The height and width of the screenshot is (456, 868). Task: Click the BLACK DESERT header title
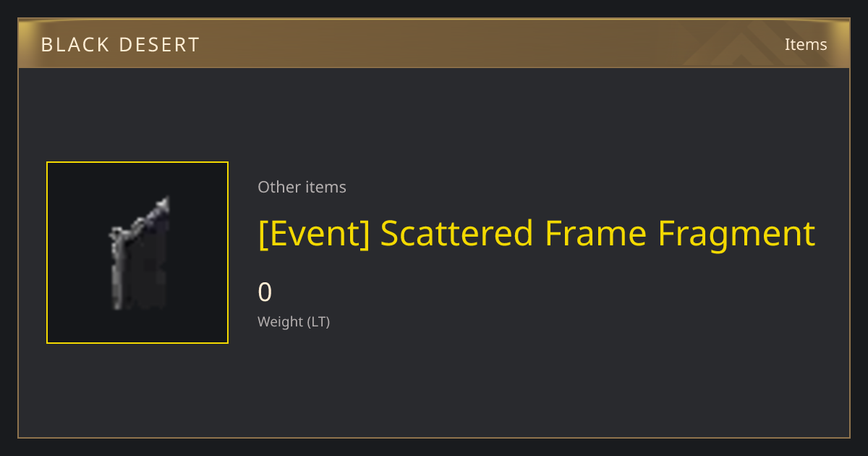pyautogui.click(x=120, y=45)
